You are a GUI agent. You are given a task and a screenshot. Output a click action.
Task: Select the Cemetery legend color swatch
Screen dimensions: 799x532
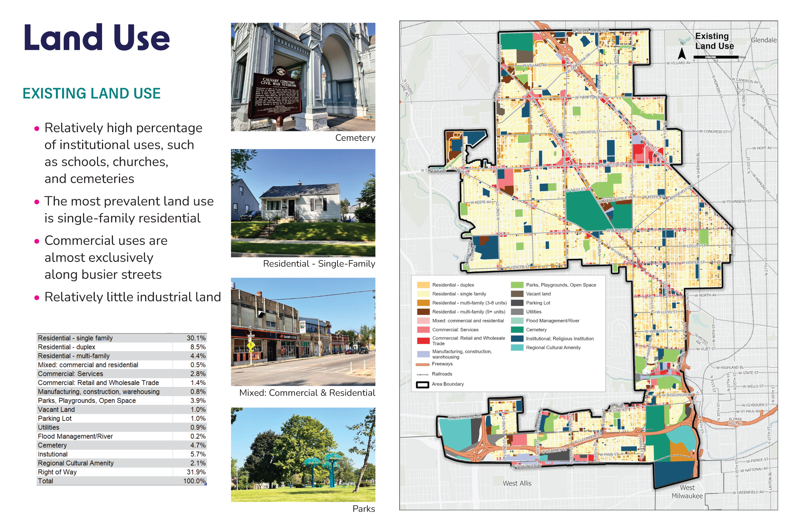tap(517, 329)
